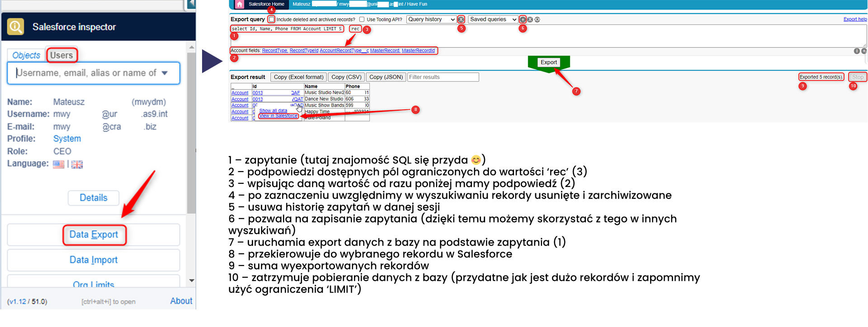The height and width of the screenshot is (327, 868).
Task: Click the Filter results input field
Action: coord(443,77)
